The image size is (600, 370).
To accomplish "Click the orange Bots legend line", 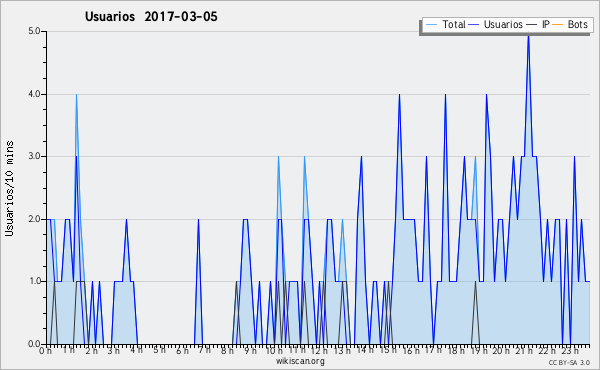I will click(x=558, y=25).
